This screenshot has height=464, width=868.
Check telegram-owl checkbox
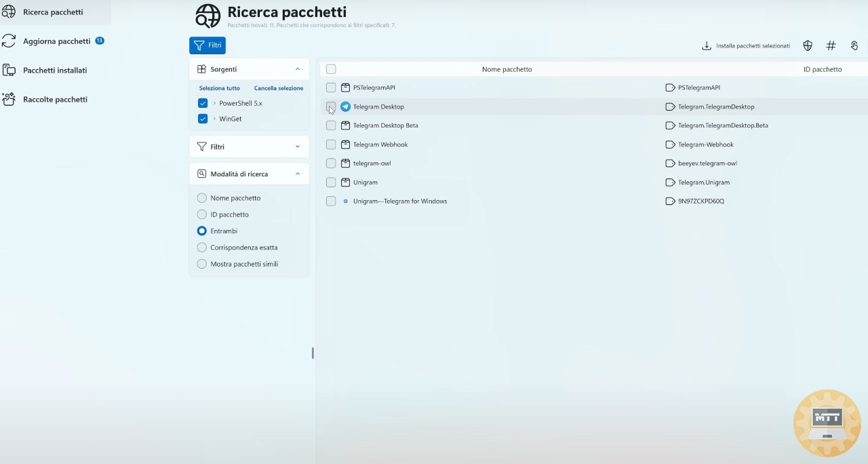tap(331, 163)
